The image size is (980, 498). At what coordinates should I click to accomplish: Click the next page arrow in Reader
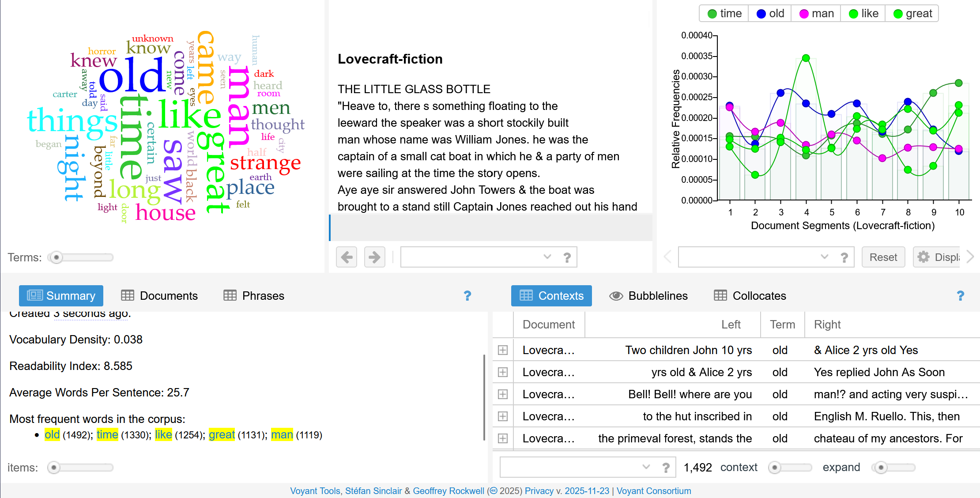(374, 257)
